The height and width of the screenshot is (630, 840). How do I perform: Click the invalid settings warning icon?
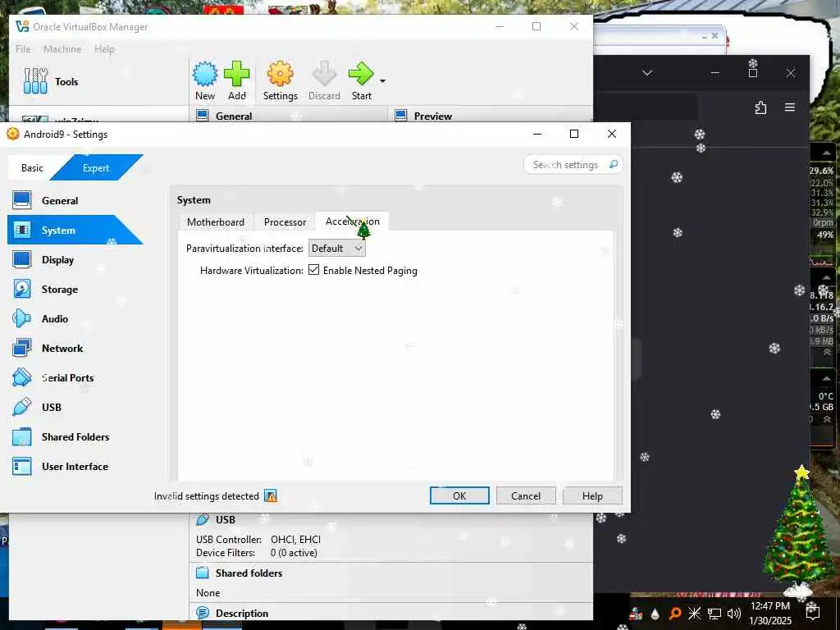[x=271, y=496]
